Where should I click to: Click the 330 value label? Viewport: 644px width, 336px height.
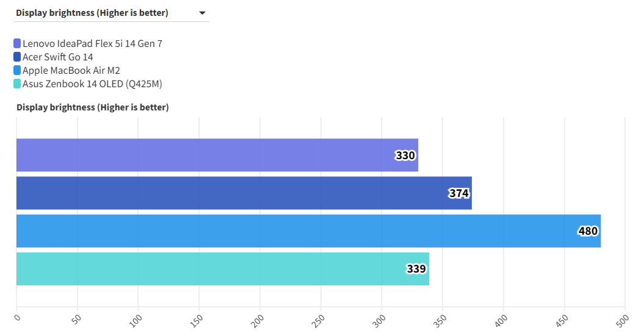pyautogui.click(x=405, y=155)
